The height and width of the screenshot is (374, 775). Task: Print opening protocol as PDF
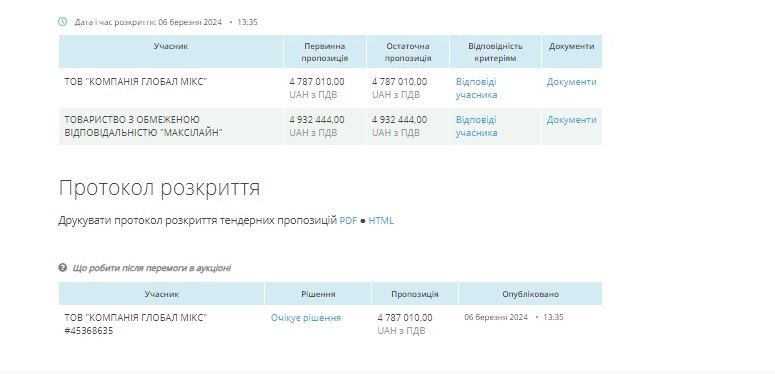(348, 220)
